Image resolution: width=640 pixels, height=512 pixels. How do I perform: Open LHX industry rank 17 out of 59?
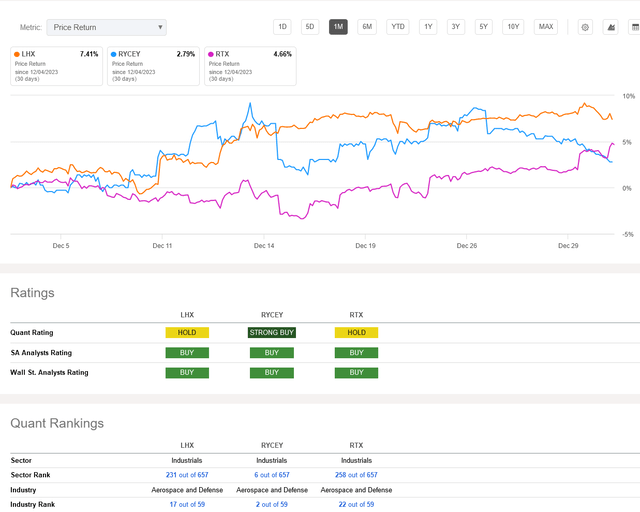tap(187, 504)
